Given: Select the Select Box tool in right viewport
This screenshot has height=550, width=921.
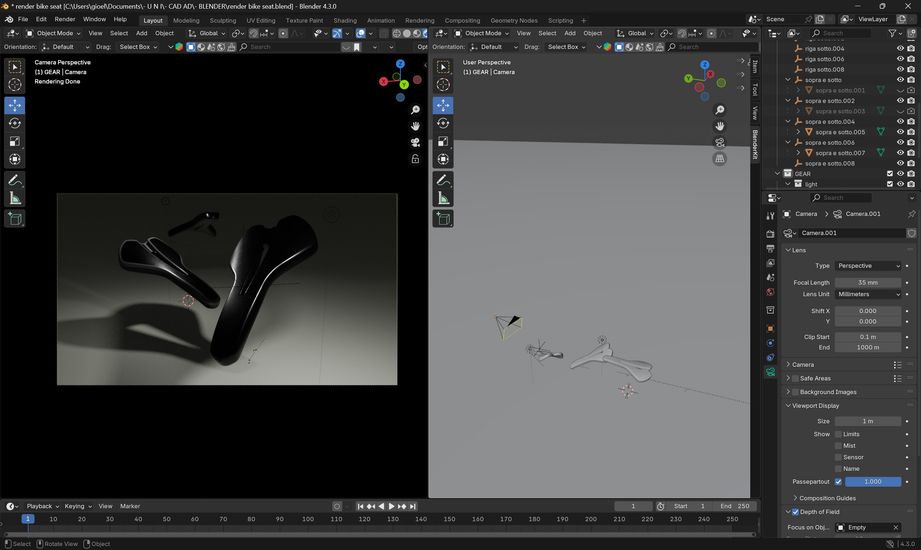Looking at the screenshot, I should pyautogui.click(x=443, y=67).
